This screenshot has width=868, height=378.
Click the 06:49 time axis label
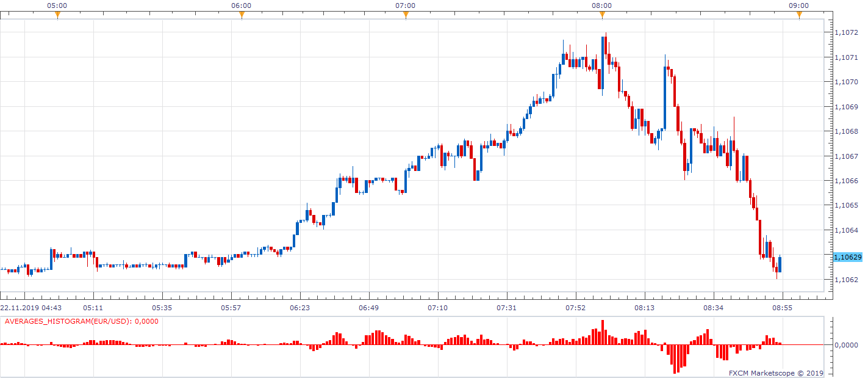[x=369, y=308]
